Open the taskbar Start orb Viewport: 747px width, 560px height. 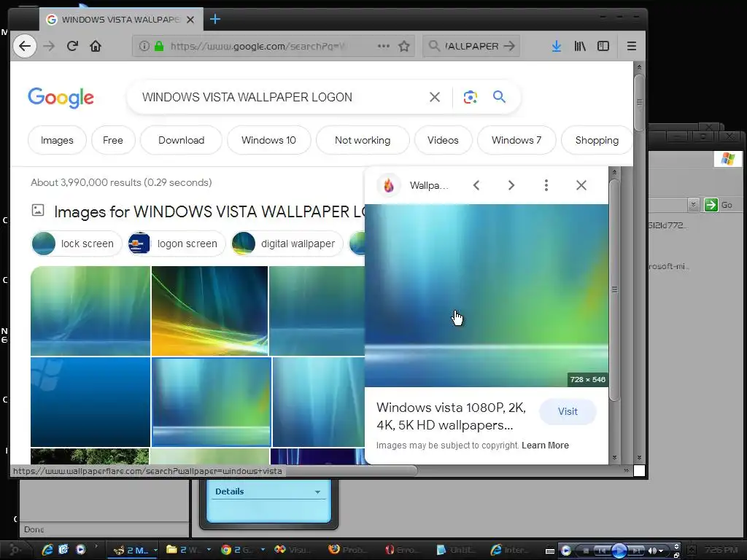pos(15,550)
